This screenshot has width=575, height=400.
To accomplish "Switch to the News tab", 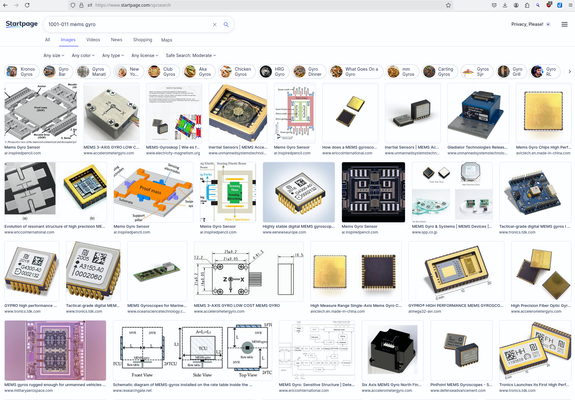I will pyautogui.click(x=117, y=40).
